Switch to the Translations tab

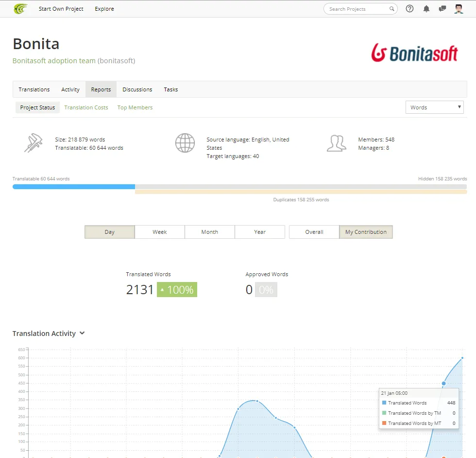point(34,89)
